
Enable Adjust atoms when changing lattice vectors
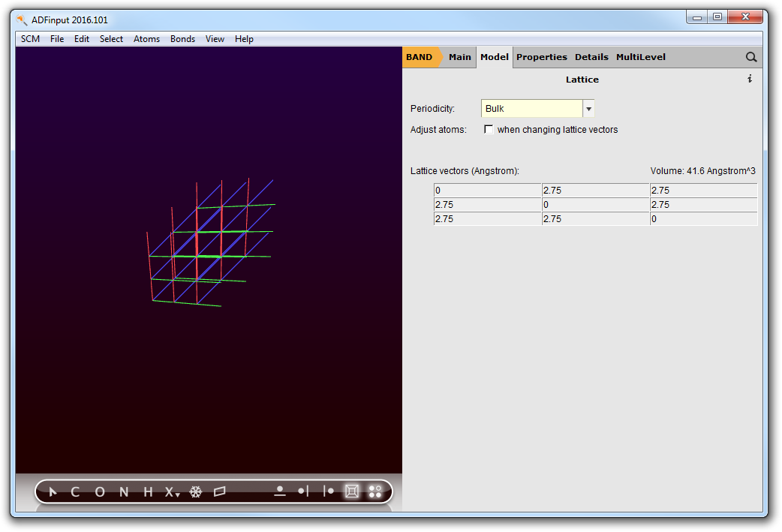click(489, 130)
